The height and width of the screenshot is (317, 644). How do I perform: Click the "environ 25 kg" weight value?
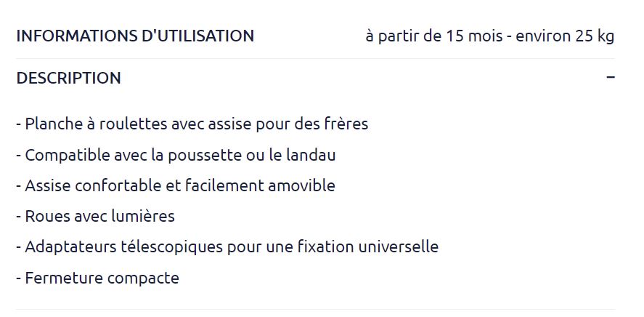click(565, 36)
